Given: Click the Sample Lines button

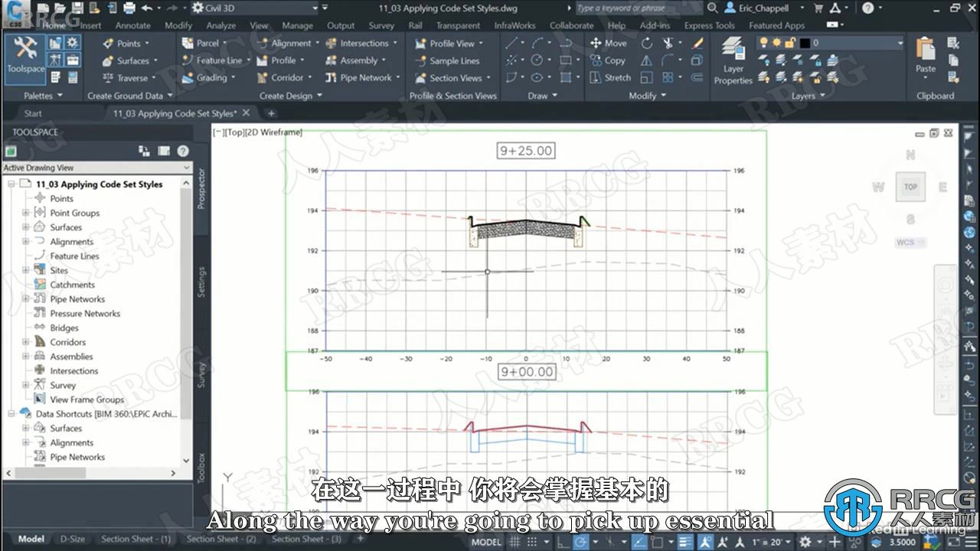Looking at the screenshot, I should (x=447, y=60).
